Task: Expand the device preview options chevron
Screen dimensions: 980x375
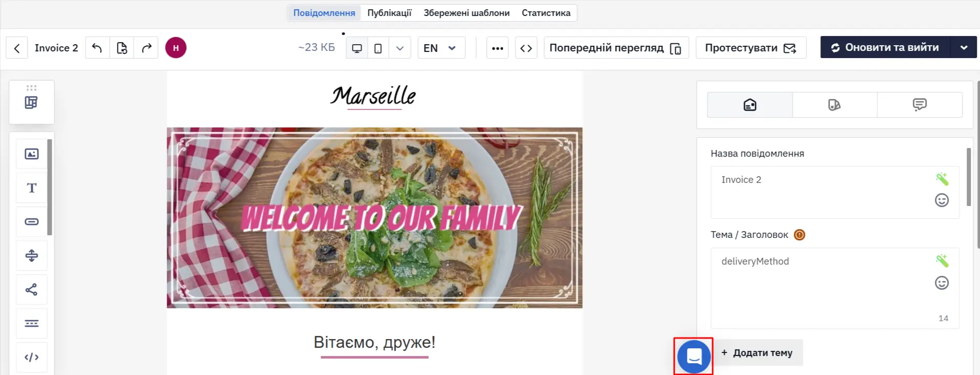Action: click(400, 48)
